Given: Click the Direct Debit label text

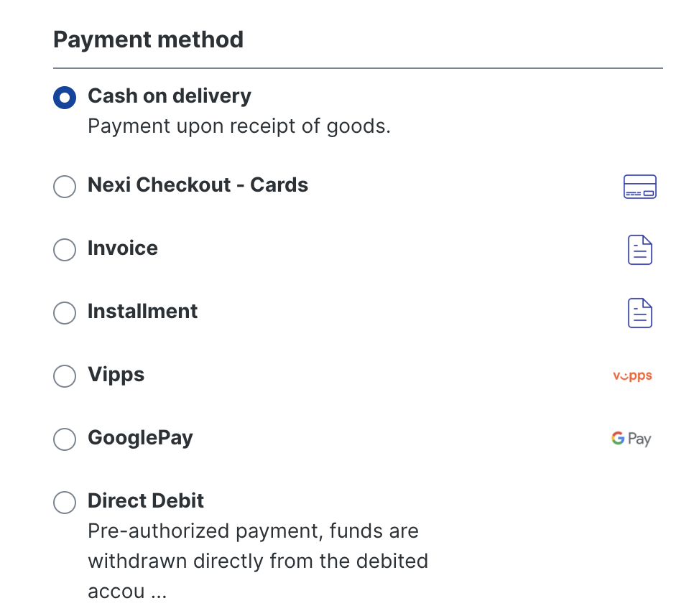Looking at the screenshot, I should 145,500.
